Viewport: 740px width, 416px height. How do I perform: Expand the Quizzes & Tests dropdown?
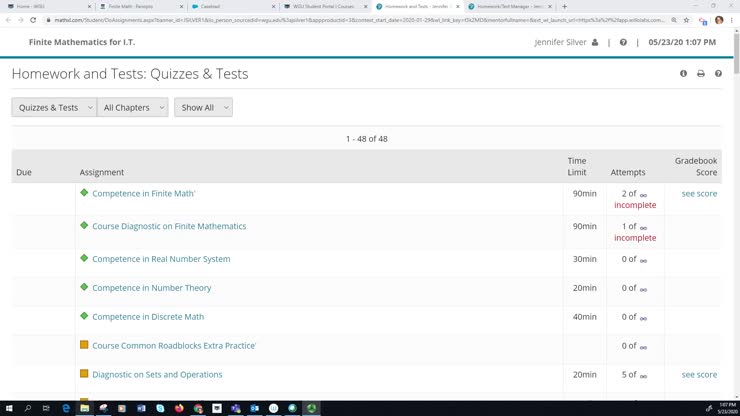point(54,108)
